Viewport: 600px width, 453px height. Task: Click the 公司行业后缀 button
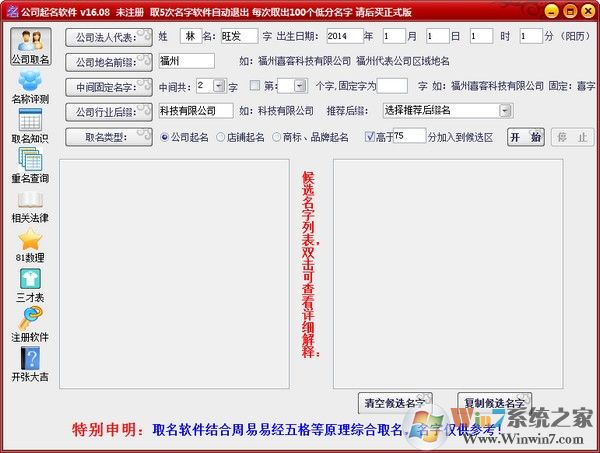click(x=109, y=112)
